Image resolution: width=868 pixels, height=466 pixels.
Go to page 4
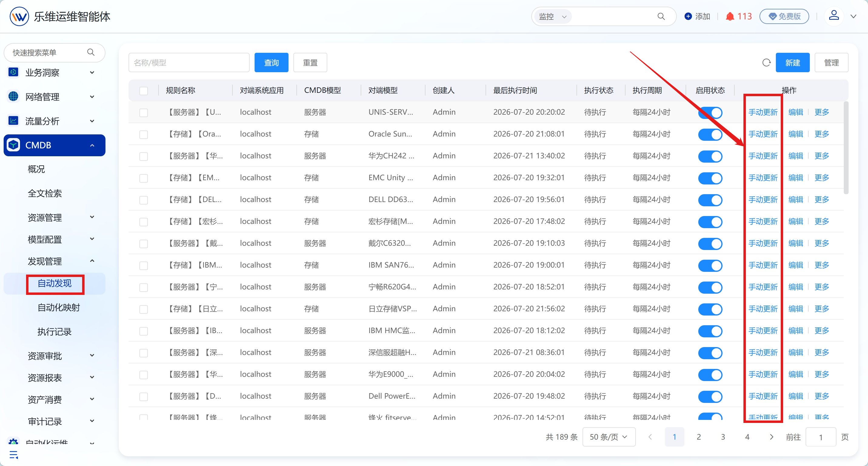(747, 437)
